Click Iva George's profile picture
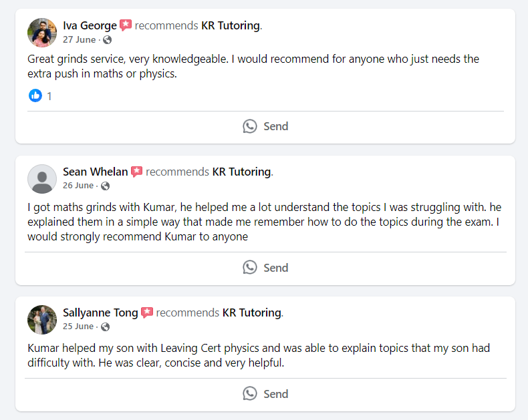The height and width of the screenshot is (420, 528). [x=41, y=32]
